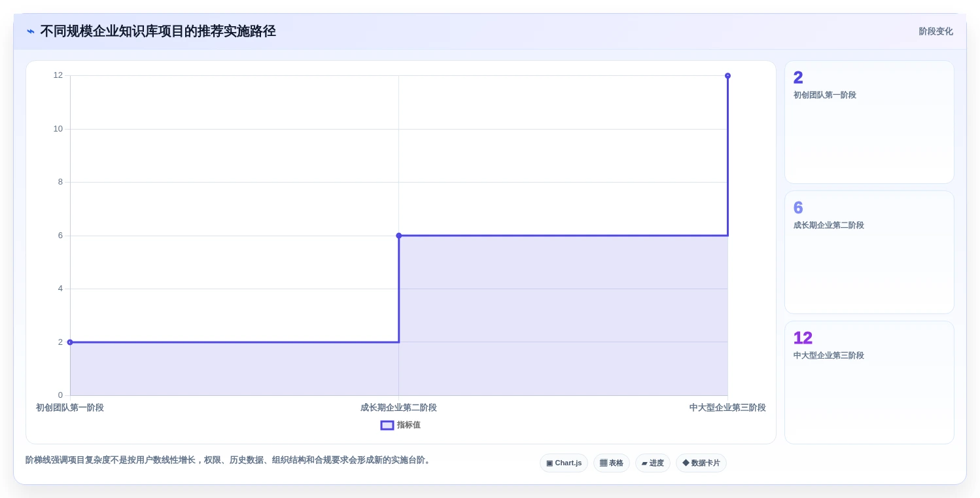Image resolution: width=980 pixels, height=498 pixels.
Task: Open the 成长期企业第二阶段 stat card
Action: (869, 253)
